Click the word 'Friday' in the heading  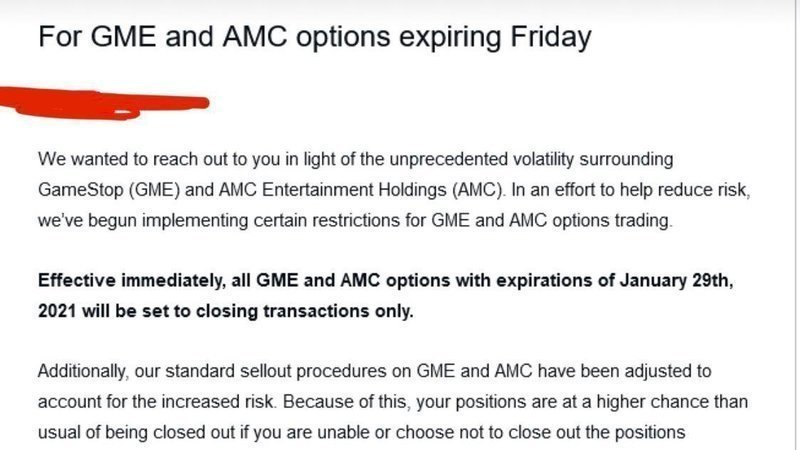551,37
